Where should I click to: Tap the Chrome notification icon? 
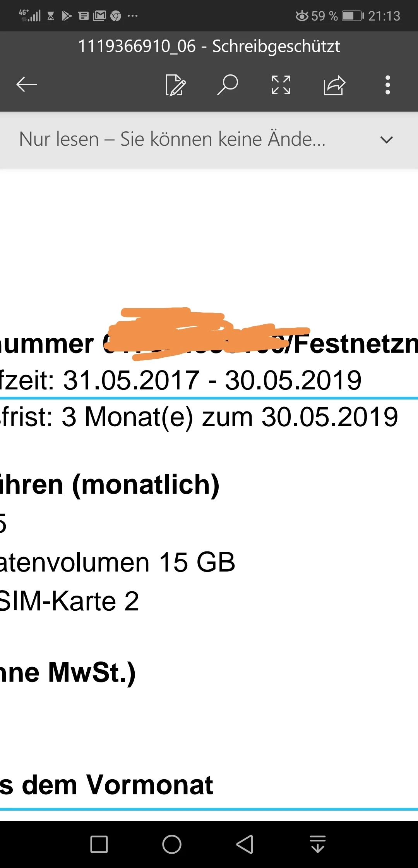pyautogui.click(x=116, y=16)
